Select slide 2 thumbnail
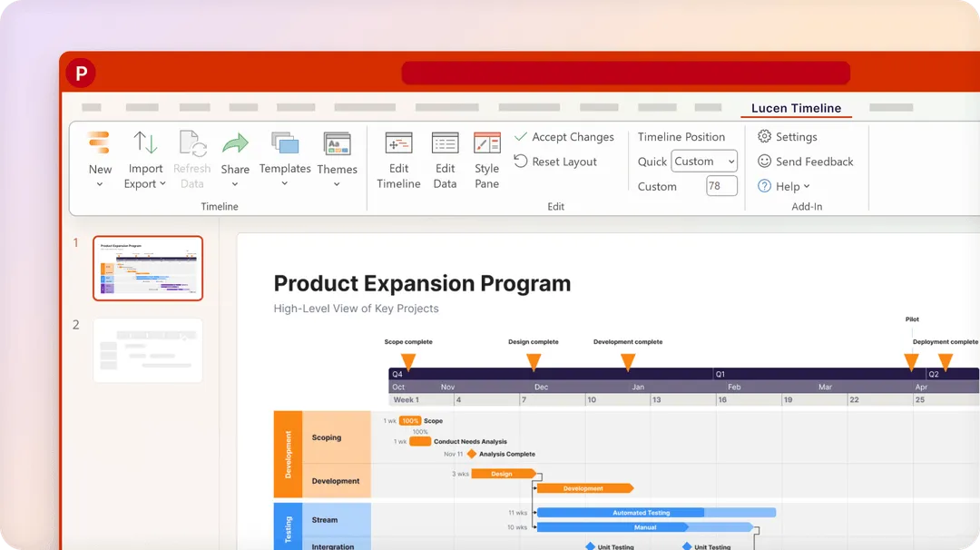Viewport: 980px width, 550px height. [x=148, y=350]
